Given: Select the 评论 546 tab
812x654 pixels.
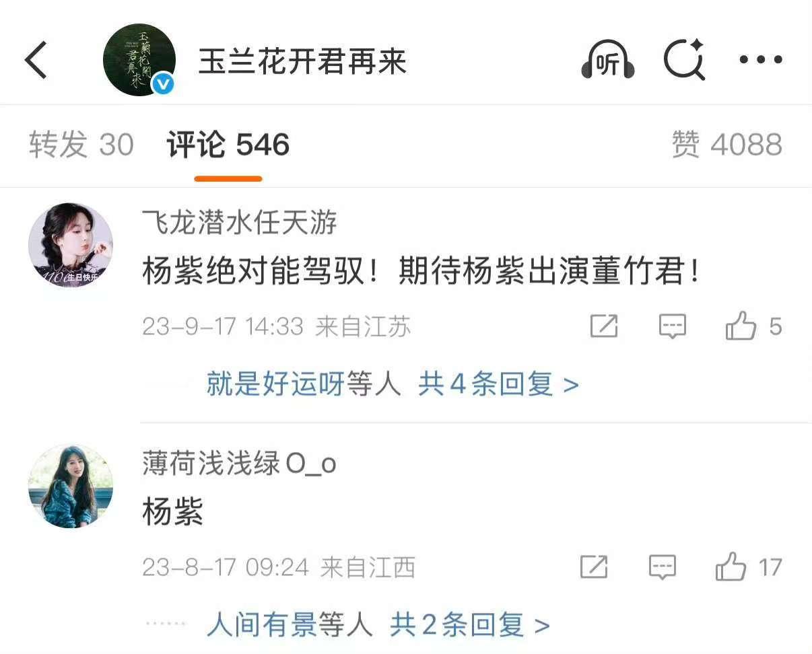Looking at the screenshot, I should click(x=228, y=145).
